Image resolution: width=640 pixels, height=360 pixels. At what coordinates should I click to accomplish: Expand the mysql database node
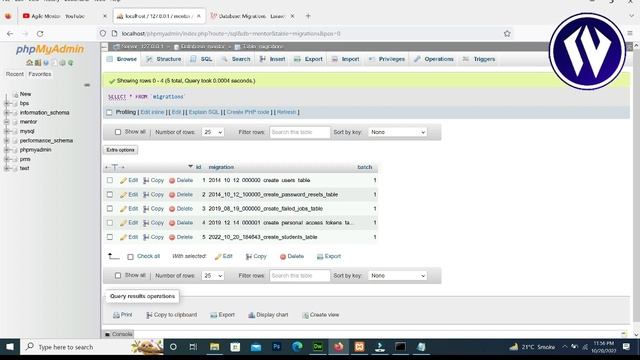point(7,131)
